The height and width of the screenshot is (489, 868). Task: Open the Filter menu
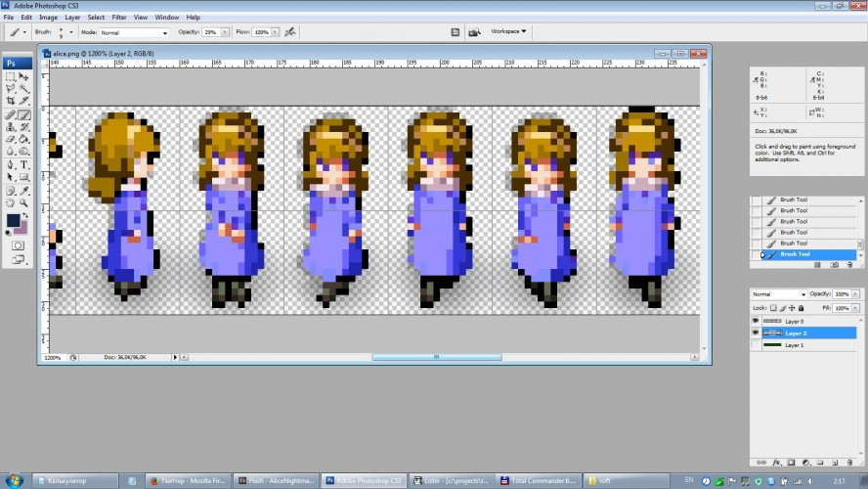[x=119, y=18]
